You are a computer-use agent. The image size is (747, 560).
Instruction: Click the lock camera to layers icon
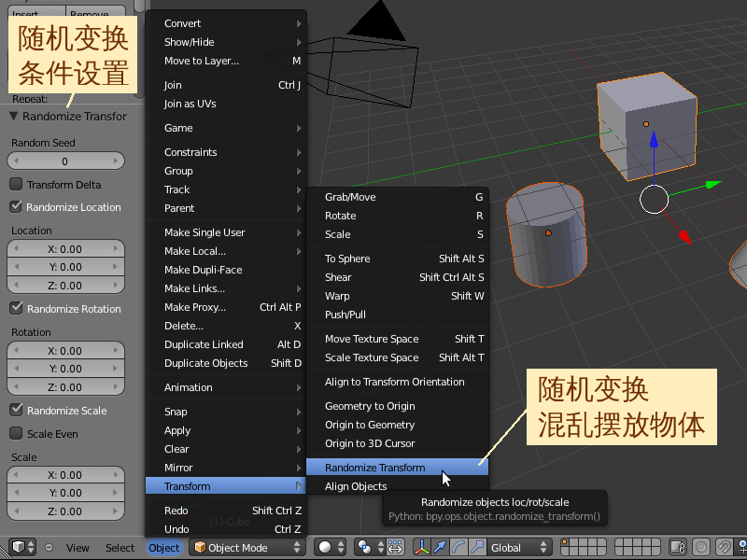678,547
